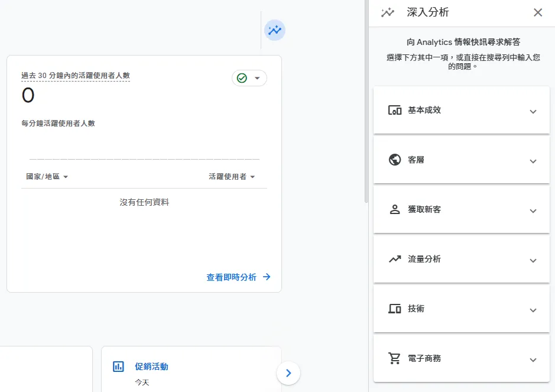Click the trend line icon beside 流量分析
555x392 pixels.
click(x=395, y=259)
